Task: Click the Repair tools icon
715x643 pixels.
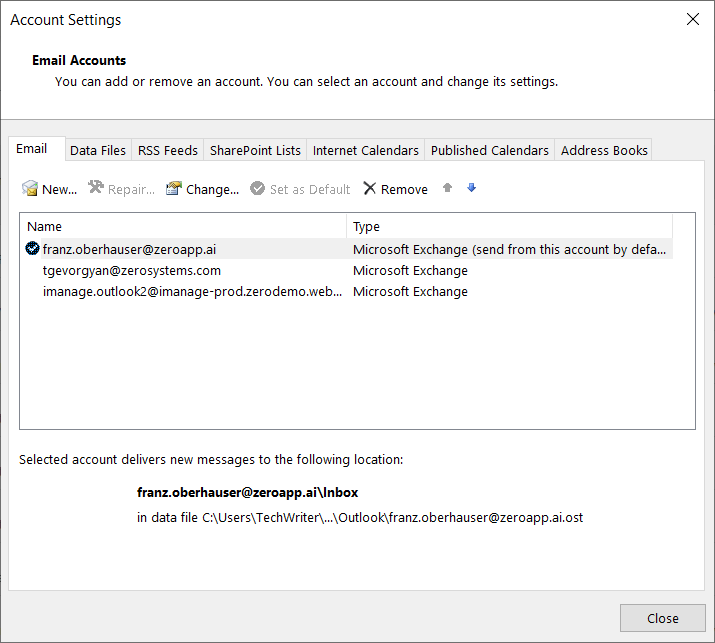Action: coord(96,187)
